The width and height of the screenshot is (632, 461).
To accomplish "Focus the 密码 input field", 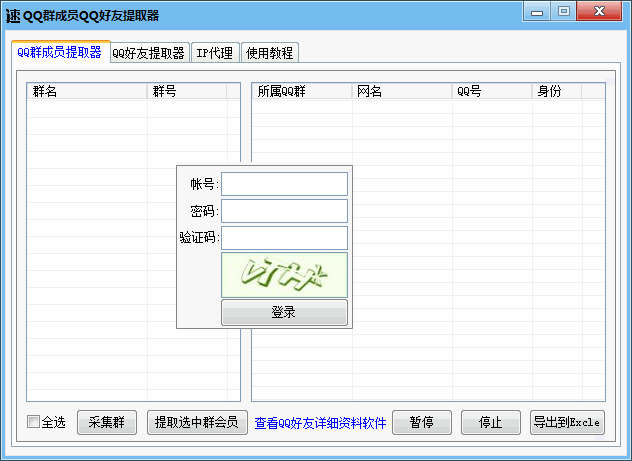I will [x=284, y=211].
